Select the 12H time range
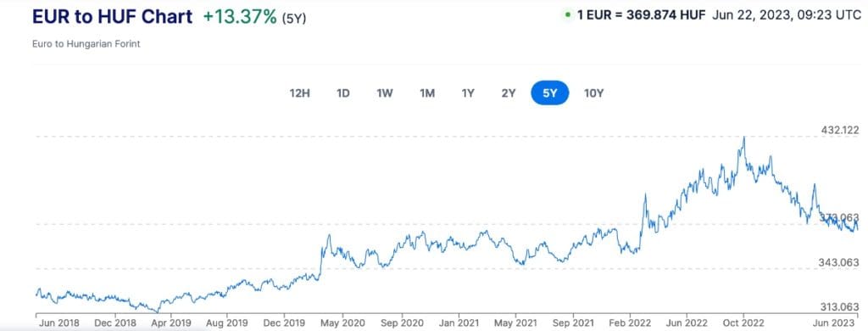Viewport: 868px width, 331px height. (x=299, y=93)
